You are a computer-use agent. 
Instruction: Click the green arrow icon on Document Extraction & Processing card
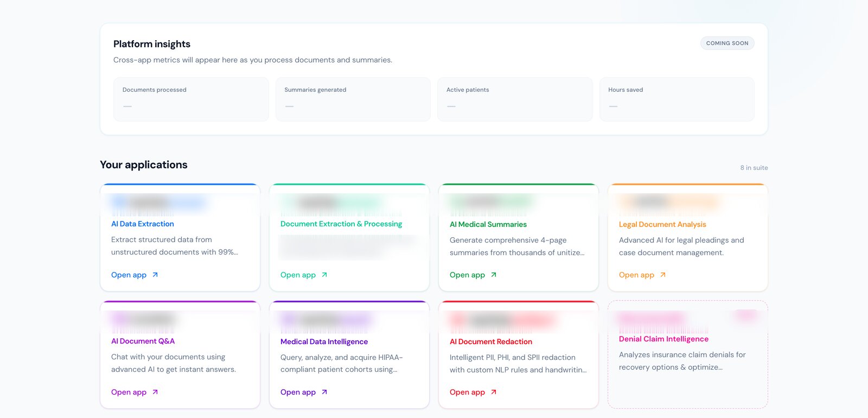pyautogui.click(x=324, y=275)
